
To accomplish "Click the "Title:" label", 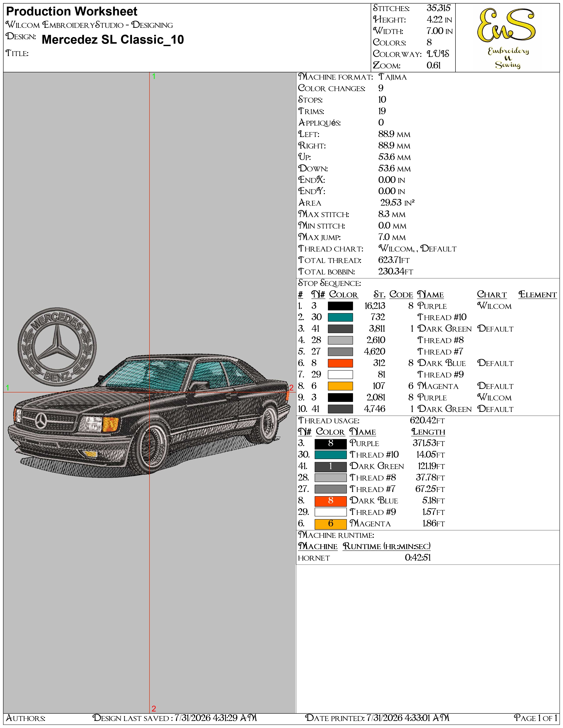I will (x=17, y=53).
